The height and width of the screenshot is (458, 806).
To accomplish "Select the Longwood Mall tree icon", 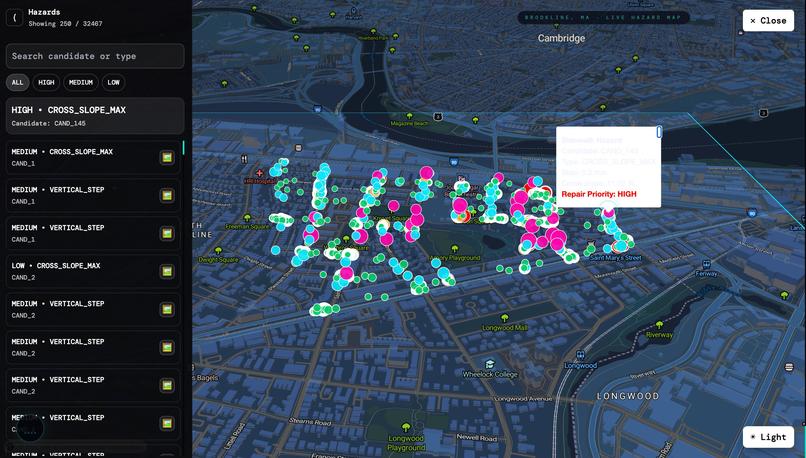I will 504,319.
